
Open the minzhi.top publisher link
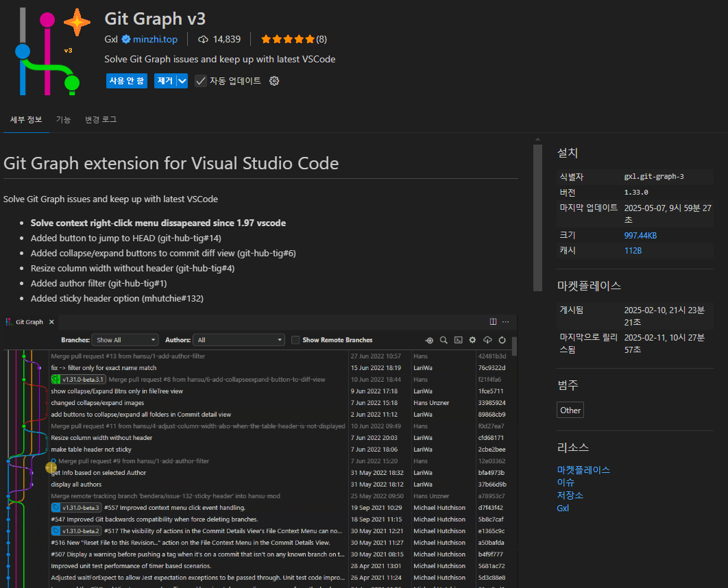click(155, 40)
